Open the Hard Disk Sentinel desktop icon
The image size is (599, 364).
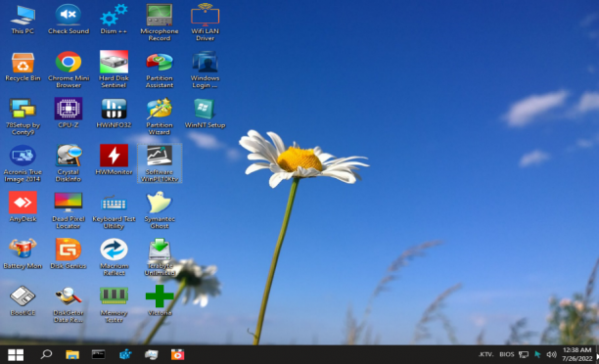pos(114,68)
